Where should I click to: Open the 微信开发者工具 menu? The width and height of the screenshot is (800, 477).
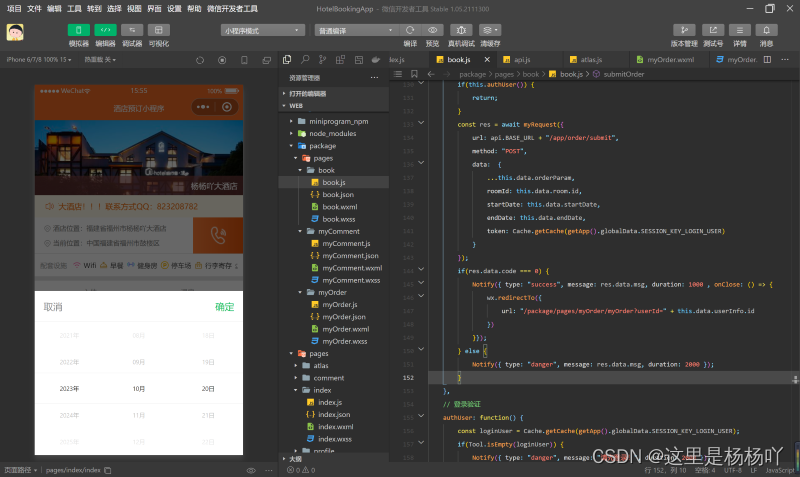[232, 9]
